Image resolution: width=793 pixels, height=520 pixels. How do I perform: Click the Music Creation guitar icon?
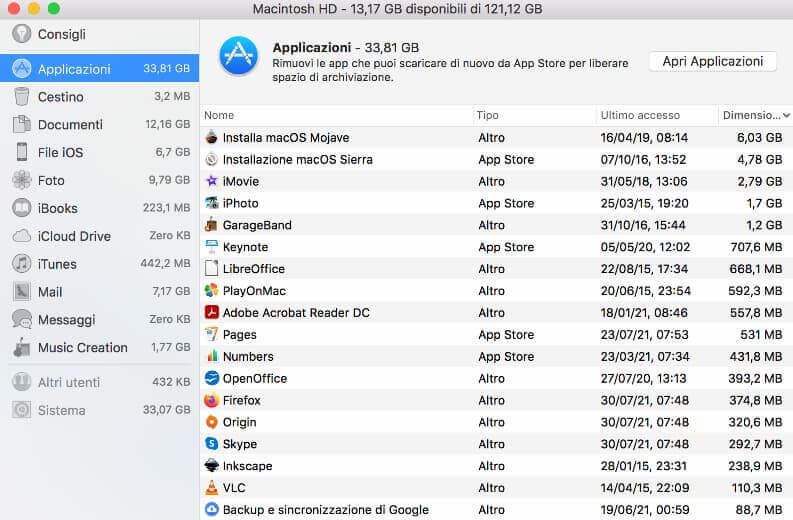coord(21,347)
